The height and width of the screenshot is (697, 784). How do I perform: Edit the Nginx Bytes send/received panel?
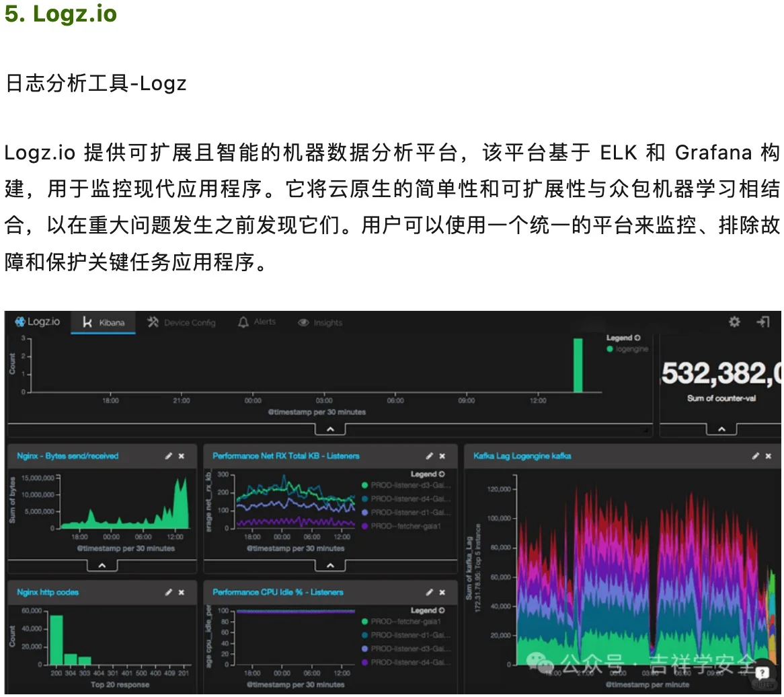[x=169, y=456]
